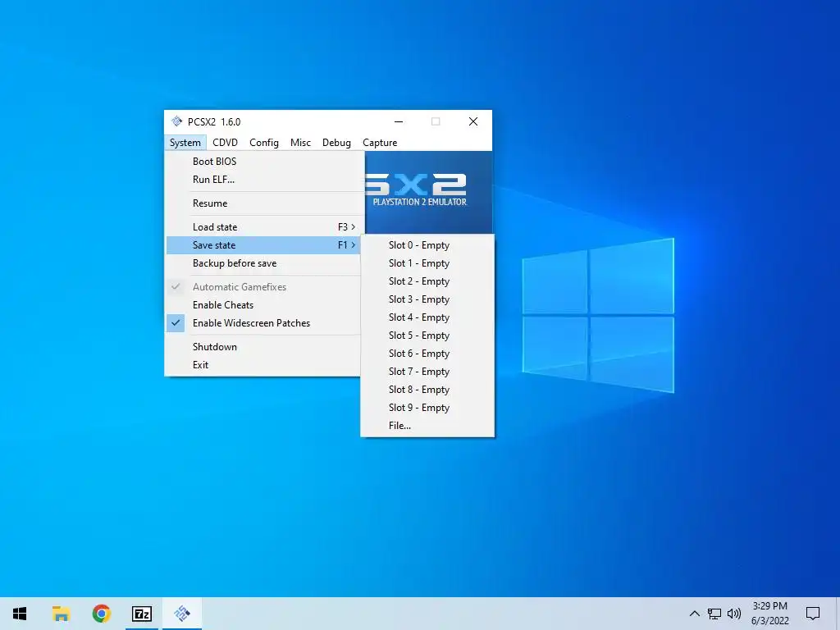Image resolution: width=840 pixels, height=630 pixels.
Task: Click the PCSX2 title bar logo icon
Action: coord(177,121)
